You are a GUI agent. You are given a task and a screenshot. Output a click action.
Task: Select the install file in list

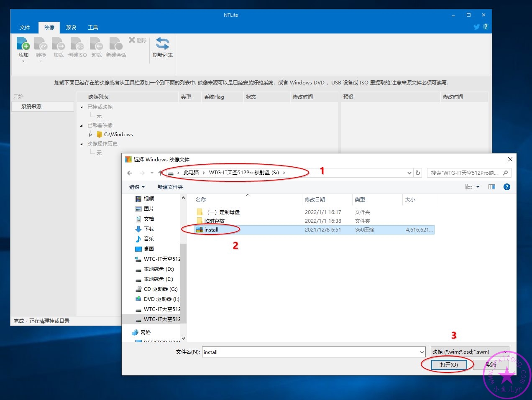[x=211, y=230]
